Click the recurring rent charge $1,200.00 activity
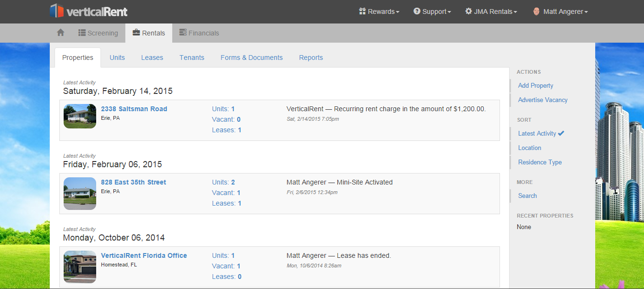This screenshot has width=644, height=289. (386, 109)
